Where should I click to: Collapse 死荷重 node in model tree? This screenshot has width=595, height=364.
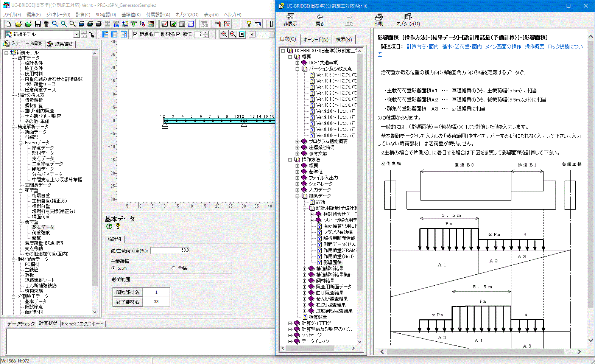(21, 190)
